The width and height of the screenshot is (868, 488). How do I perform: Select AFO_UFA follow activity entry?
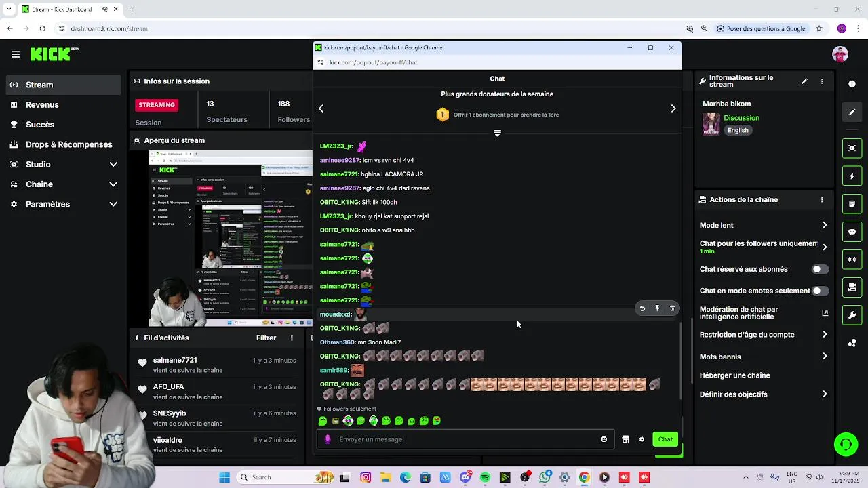(217, 391)
